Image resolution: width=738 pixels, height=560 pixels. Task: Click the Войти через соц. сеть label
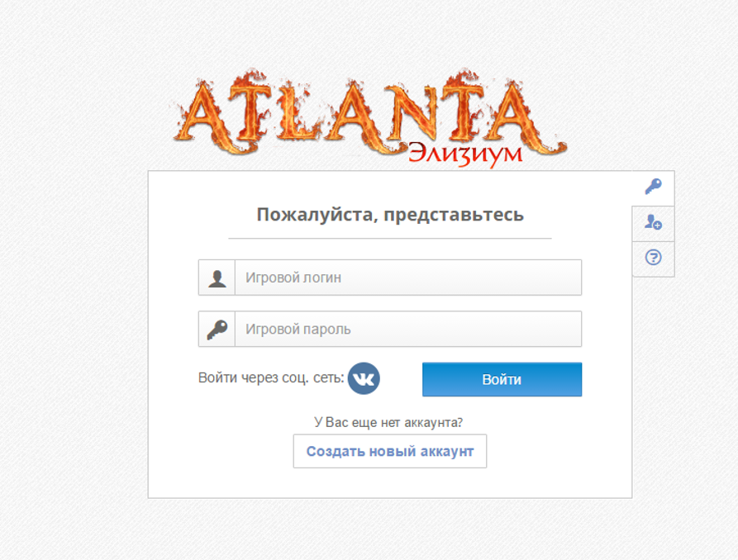click(x=271, y=378)
